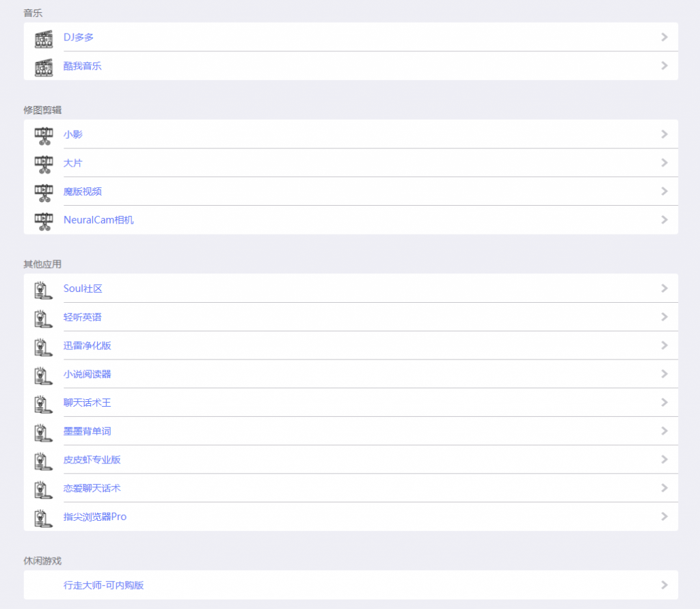Click the chevron arrow on 指尖浏览器Pro row
This screenshot has height=609, width=700.
point(664,517)
